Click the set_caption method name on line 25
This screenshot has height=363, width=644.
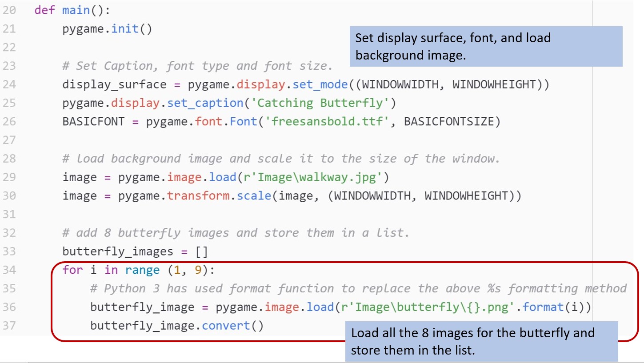coord(205,103)
